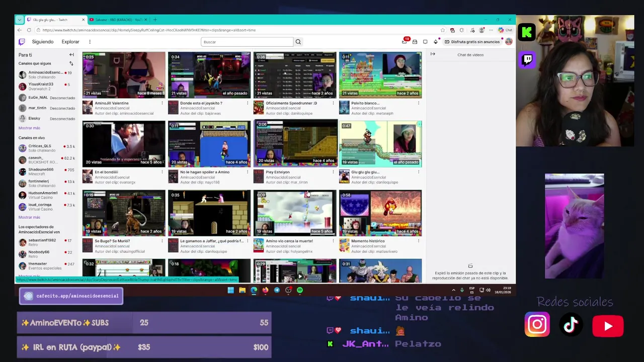Open options for Donde esta el joyakito clip
Viewport: 644px width, 362px height.
click(x=248, y=103)
